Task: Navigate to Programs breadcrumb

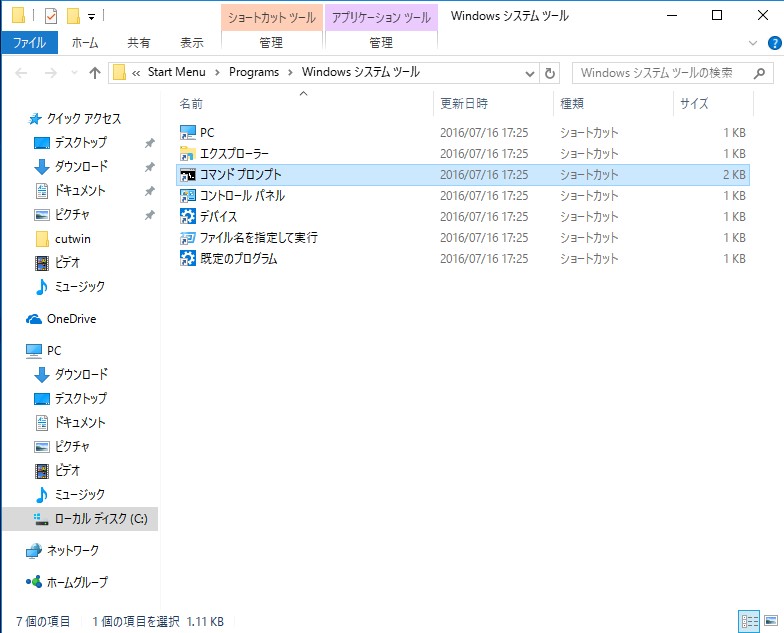Action: (x=254, y=72)
